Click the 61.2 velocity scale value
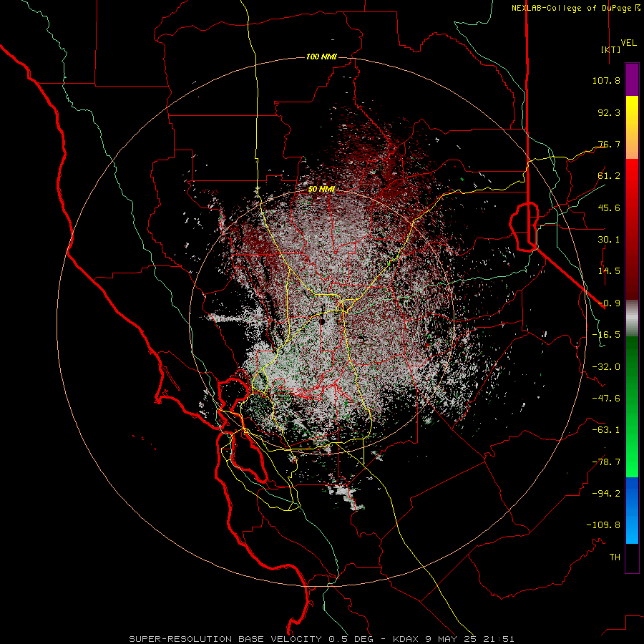644x644 pixels. pyautogui.click(x=609, y=176)
